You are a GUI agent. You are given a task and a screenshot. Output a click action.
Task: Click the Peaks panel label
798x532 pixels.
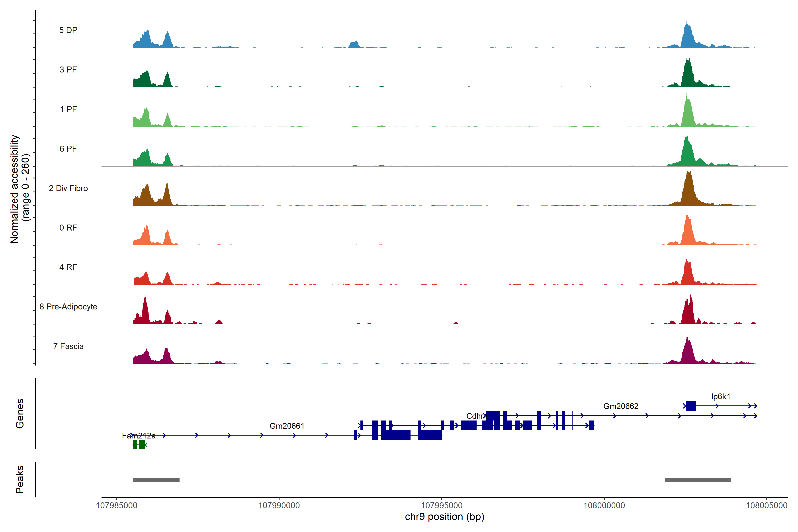point(20,479)
